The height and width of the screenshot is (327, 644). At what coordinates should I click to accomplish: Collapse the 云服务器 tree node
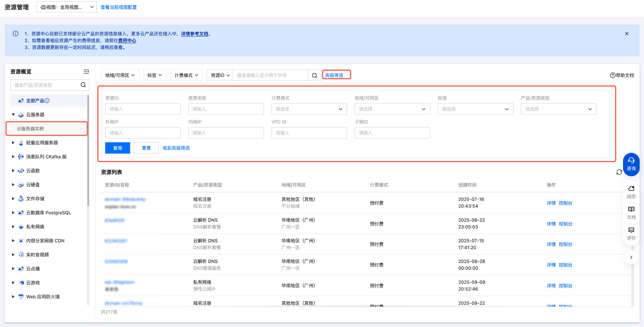click(x=13, y=115)
